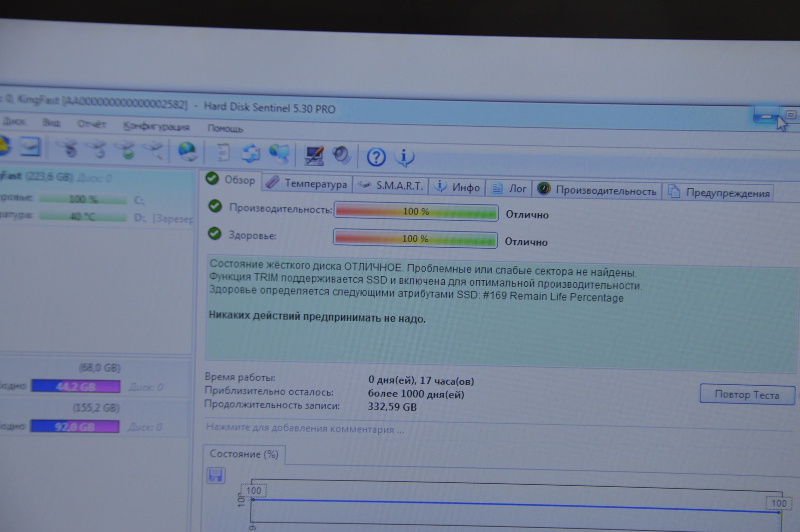
Task: Save the condition graph with floppy icon
Action: [216, 475]
